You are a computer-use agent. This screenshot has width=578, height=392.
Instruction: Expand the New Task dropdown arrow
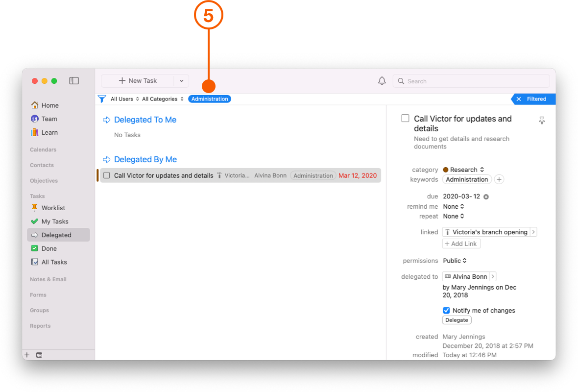181,81
